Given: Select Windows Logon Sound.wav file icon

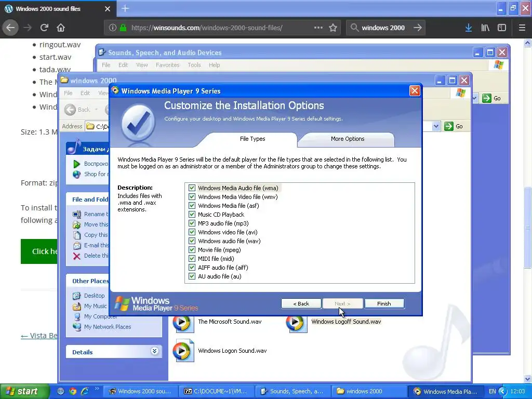Looking at the screenshot, I should [x=183, y=351].
